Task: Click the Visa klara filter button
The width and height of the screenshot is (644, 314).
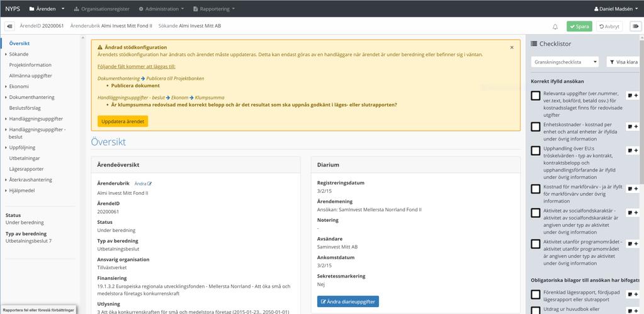Action: 623,62
